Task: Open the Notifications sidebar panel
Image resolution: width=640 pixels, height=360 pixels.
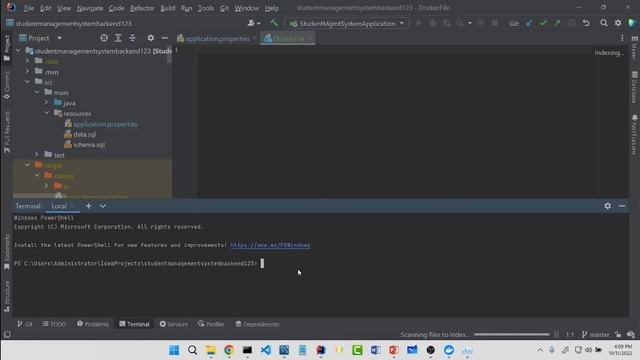Action: click(634, 134)
